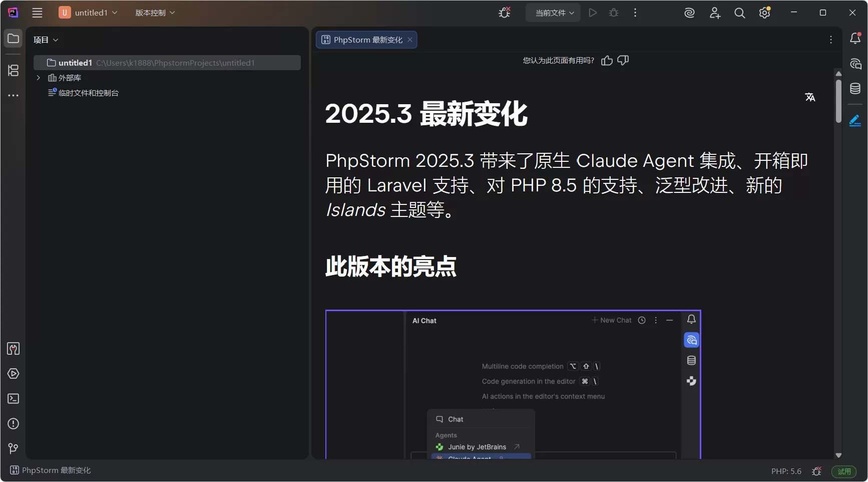Open Search Everywhere with the magnifier icon
The height and width of the screenshot is (482, 868).
(739, 13)
